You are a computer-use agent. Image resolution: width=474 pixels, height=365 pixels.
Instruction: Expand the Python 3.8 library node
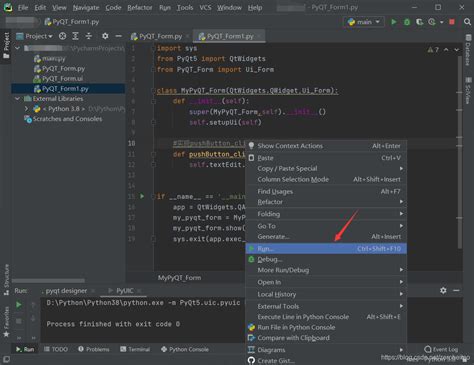26,109
